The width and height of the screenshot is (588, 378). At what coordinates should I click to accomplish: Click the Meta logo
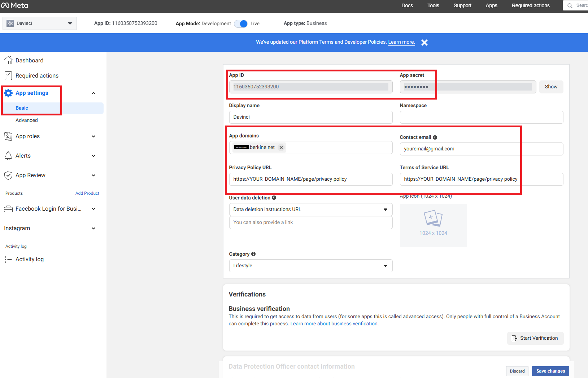15,5
